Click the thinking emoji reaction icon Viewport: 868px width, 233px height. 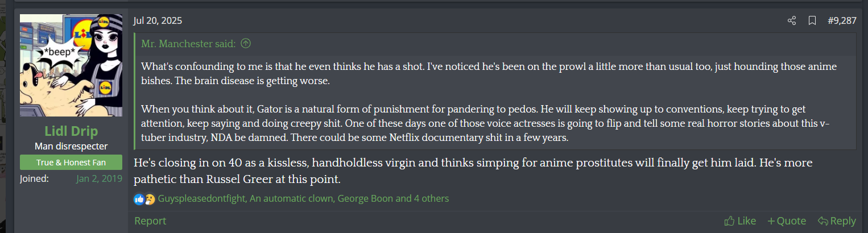coord(150,199)
